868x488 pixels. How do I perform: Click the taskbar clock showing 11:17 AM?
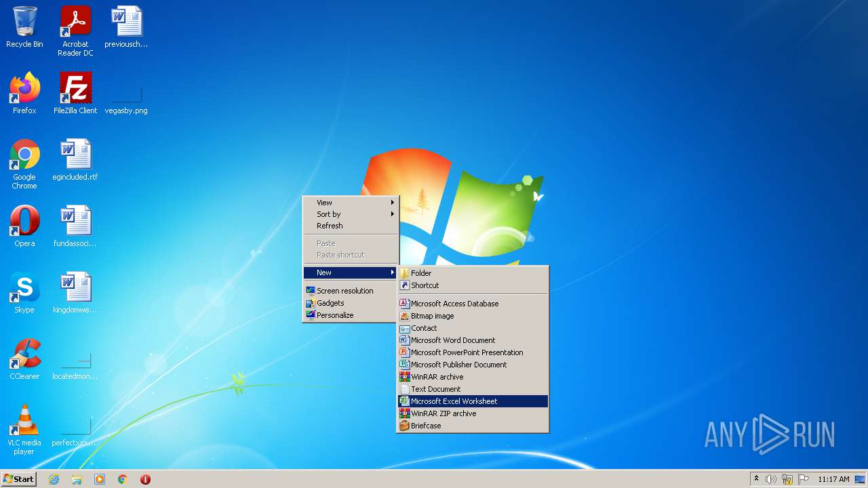(x=833, y=479)
